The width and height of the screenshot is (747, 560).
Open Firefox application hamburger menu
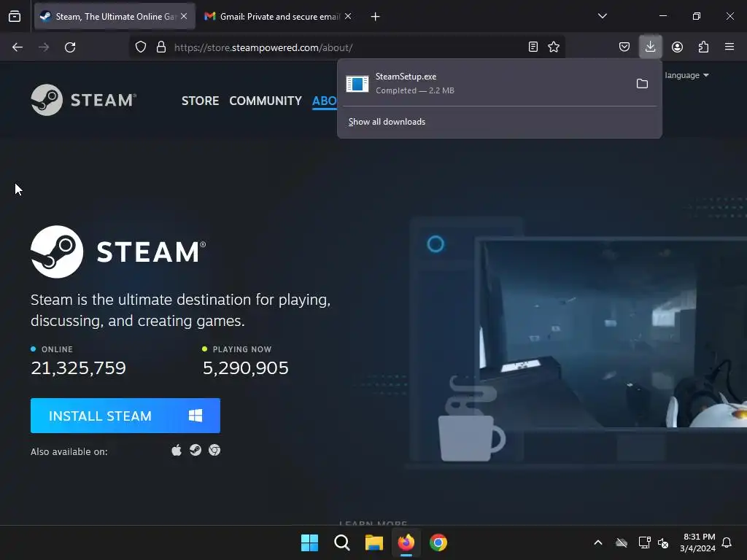click(x=729, y=47)
